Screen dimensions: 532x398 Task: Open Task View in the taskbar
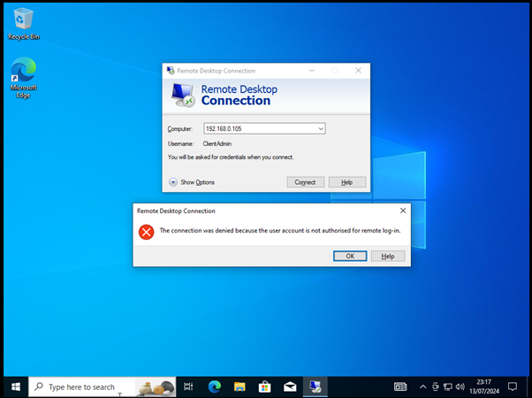tap(188, 387)
